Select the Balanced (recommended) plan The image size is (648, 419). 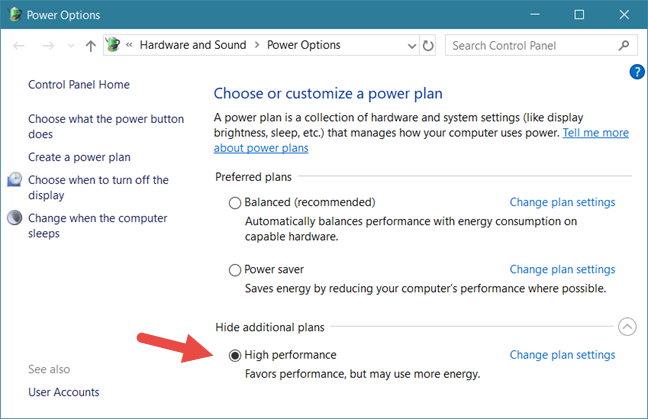[x=235, y=202]
